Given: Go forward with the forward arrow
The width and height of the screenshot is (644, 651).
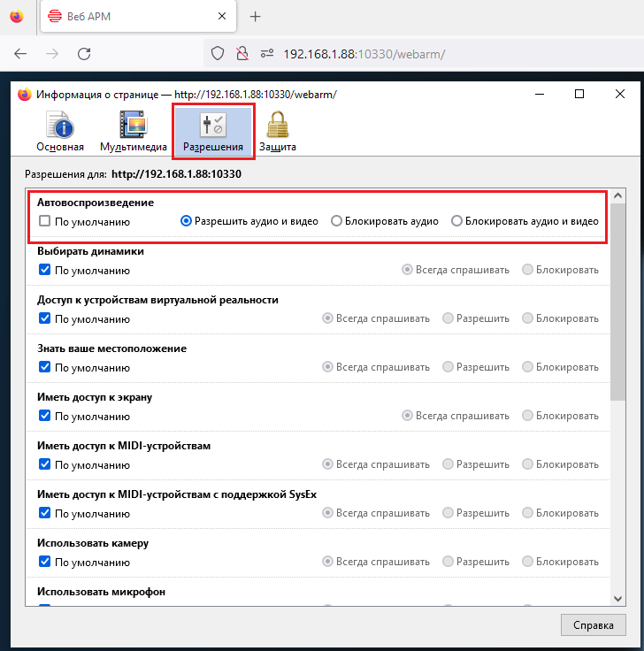Looking at the screenshot, I should (52, 54).
